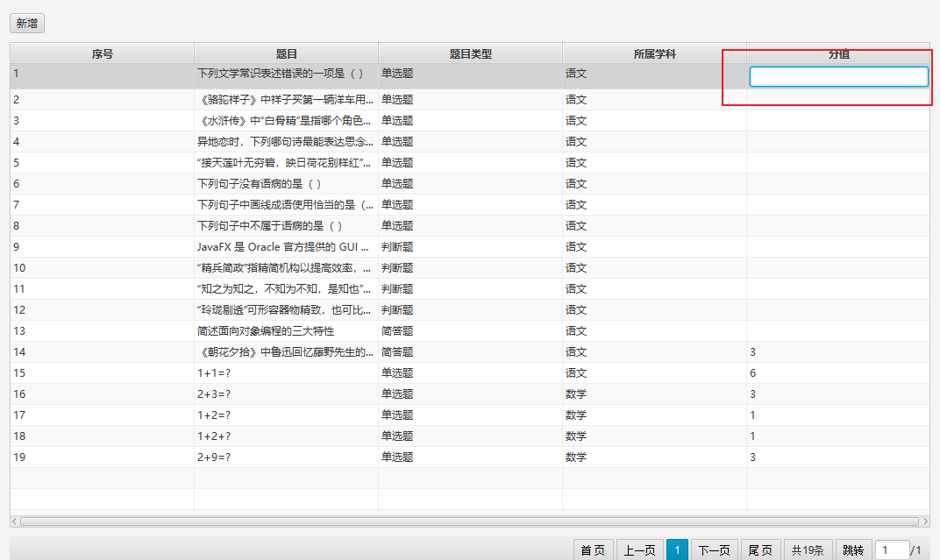Image resolution: width=940 pixels, height=560 pixels.
Task: Click the 数学 cell in row 16
Action: [x=654, y=394]
